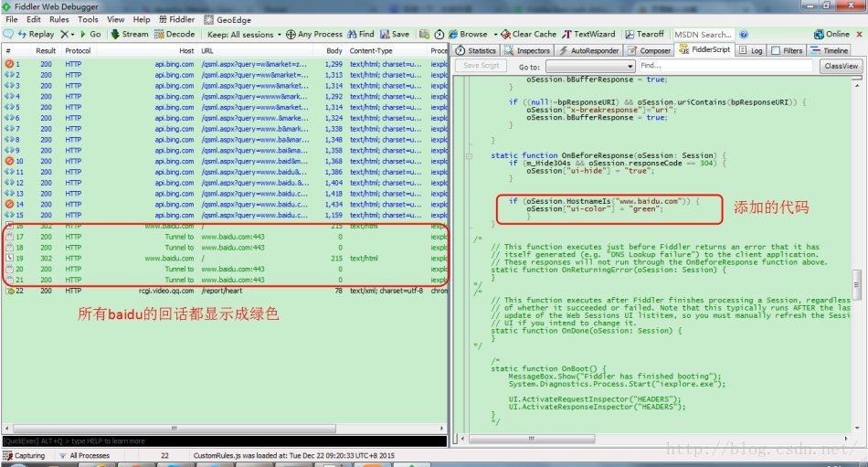
Task: Select session row number 10
Action: coord(224,161)
